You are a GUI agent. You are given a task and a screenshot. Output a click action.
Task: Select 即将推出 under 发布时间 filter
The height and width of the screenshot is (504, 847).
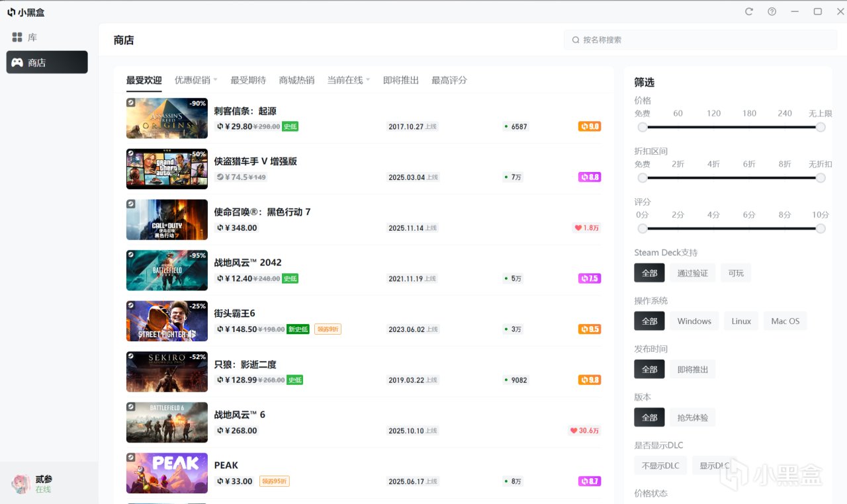[692, 370]
